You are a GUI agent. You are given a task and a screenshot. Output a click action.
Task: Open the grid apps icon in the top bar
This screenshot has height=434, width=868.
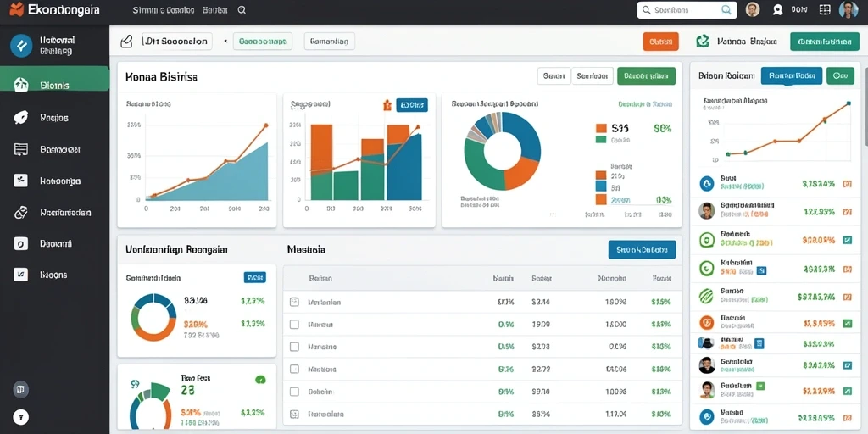(825, 9)
